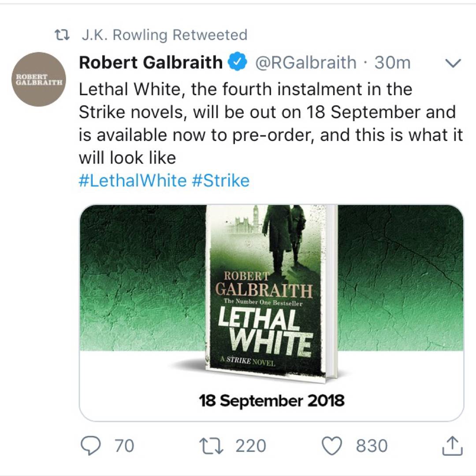Click the 220 retweets count
Screen dimensions: 476x476
tap(250, 446)
